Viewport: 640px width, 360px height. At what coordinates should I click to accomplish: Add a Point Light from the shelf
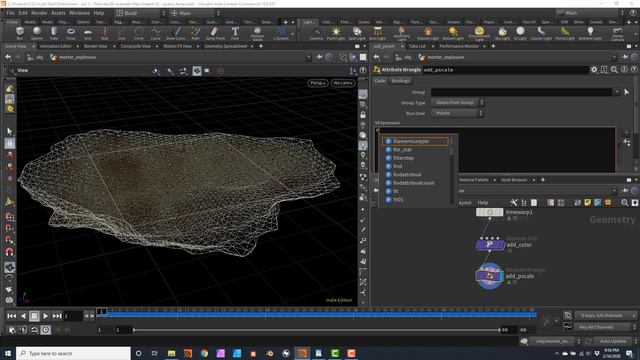click(x=336, y=33)
